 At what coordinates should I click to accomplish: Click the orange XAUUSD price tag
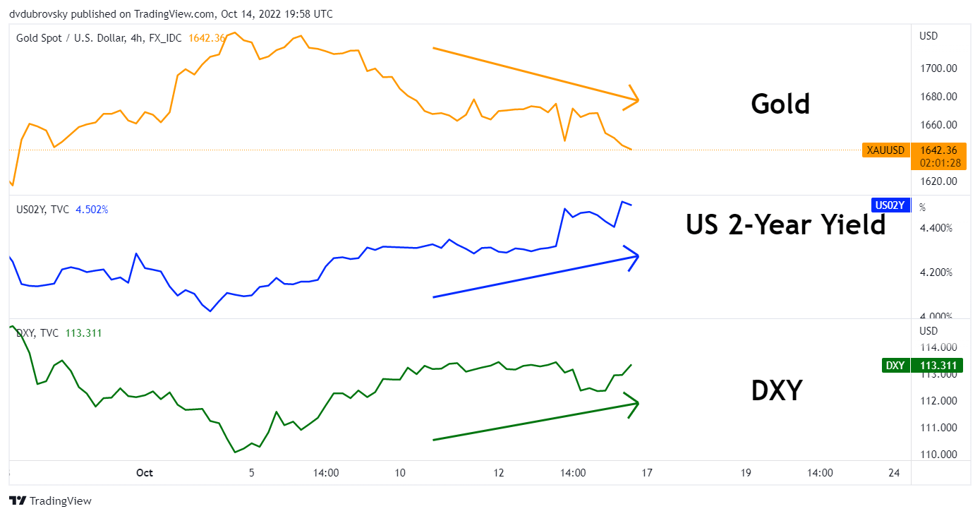[x=884, y=150]
